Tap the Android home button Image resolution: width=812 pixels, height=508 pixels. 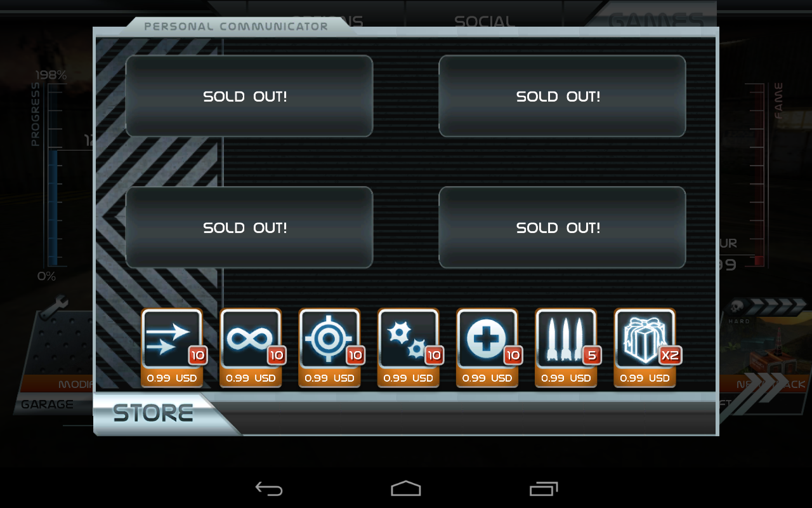(x=406, y=488)
